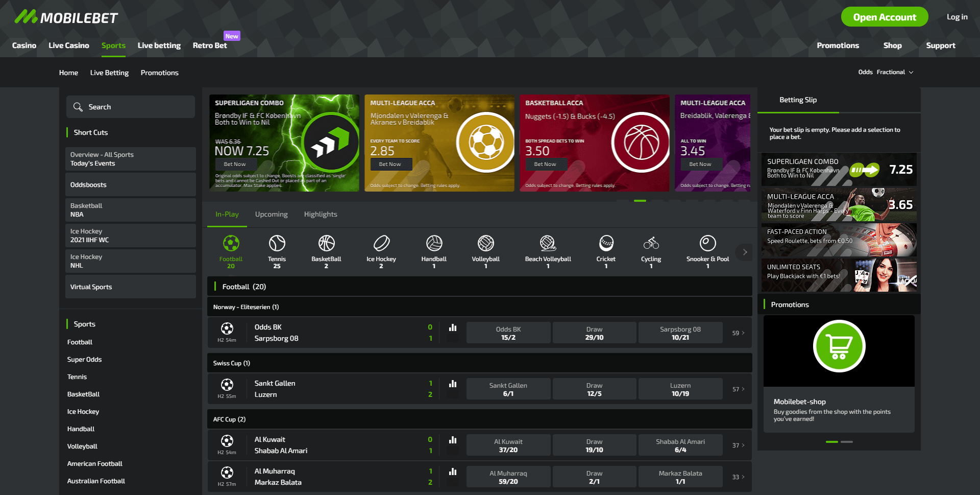Click the Search icon in the sidebar
Screen dimensions: 980x495
[79, 106]
